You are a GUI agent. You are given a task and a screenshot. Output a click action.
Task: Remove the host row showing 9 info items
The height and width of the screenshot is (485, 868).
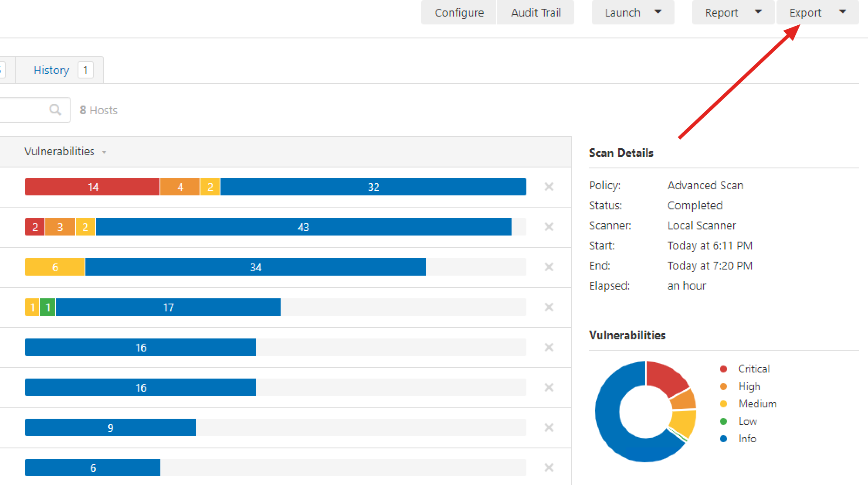click(x=549, y=427)
